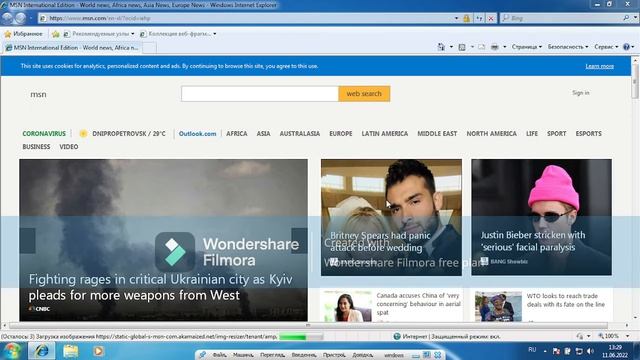Open the Help question mark icon
The image size is (640, 360).
(x=627, y=47)
